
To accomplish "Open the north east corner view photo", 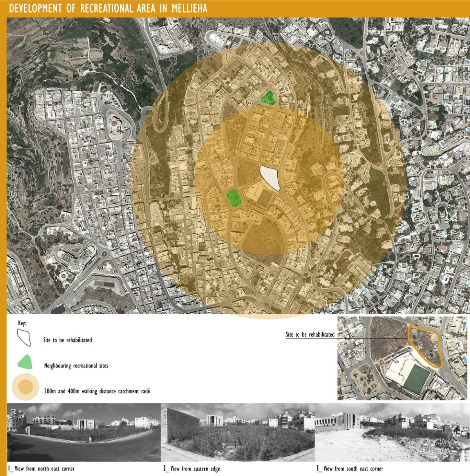I will (84, 433).
